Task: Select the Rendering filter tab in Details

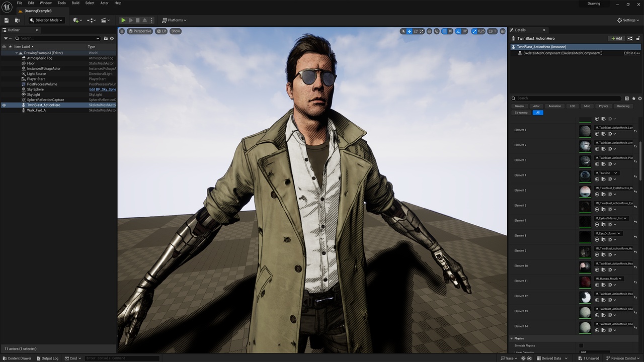Action: [x=623, y=106]
